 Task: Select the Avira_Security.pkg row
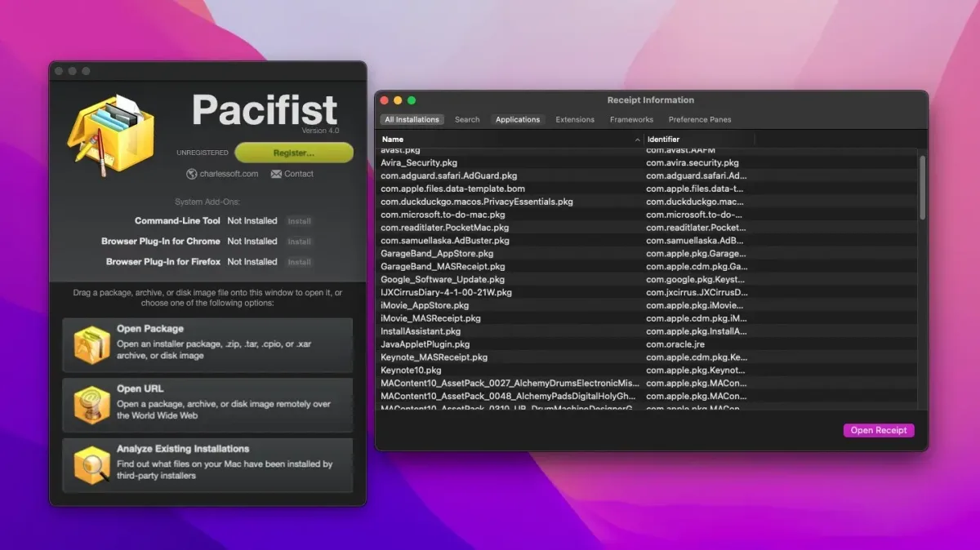pos(647,163)
